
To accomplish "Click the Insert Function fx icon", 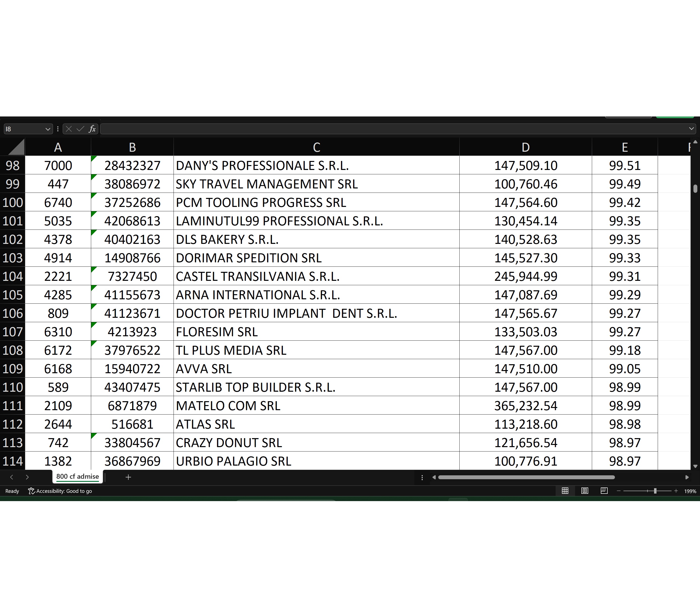I will click(x=92, y=129).
